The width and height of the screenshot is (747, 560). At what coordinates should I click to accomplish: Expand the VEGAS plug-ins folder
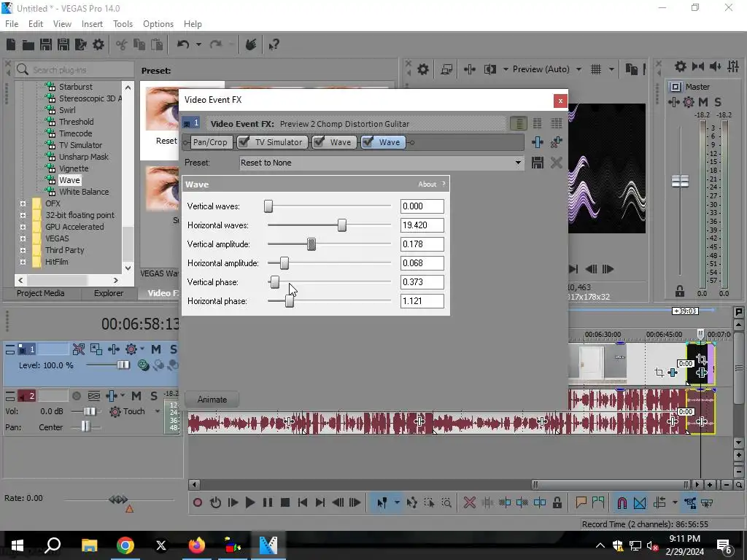click(23, 238)
